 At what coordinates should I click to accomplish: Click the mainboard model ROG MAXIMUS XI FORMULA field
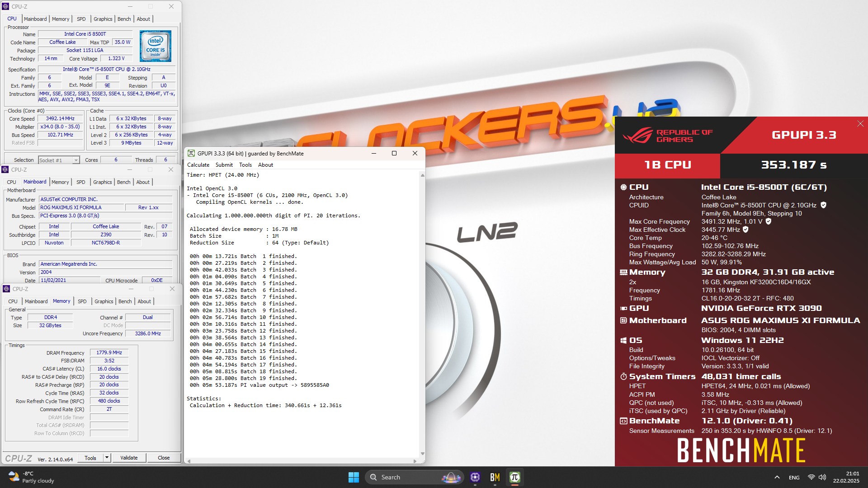coord(81,207)
